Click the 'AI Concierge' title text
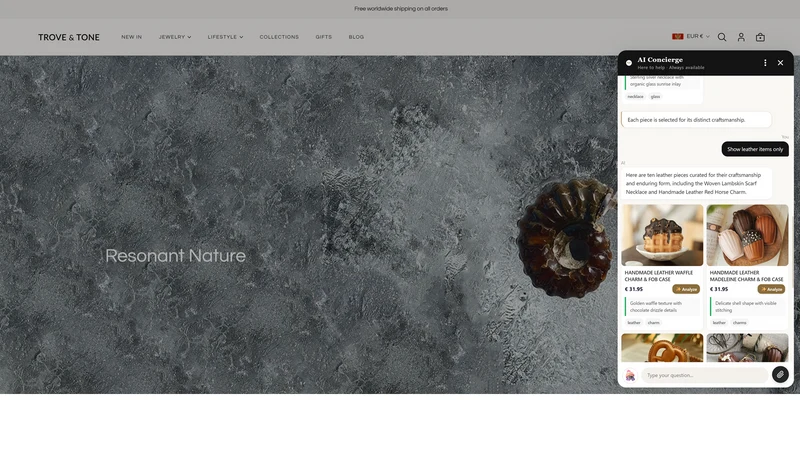The width and height of the screenshot is (800, 450). [660, 60]
